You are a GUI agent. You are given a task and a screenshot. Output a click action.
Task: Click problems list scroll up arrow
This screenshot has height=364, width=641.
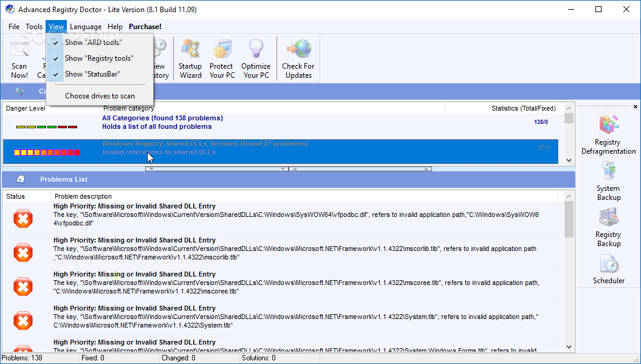coord(569,197)
